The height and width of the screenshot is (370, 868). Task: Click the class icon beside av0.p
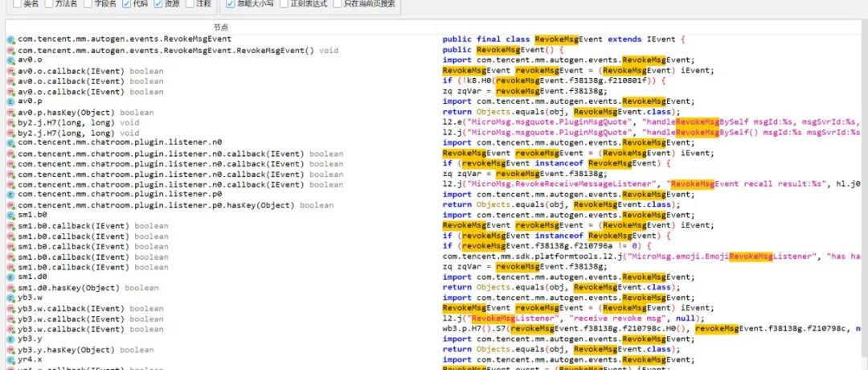tap(11, 102)
